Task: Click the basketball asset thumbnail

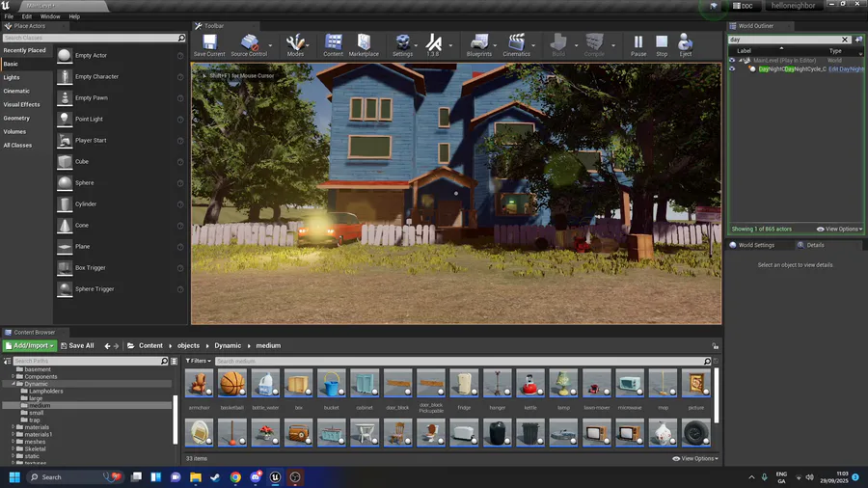Action: (x=231, y=383)
